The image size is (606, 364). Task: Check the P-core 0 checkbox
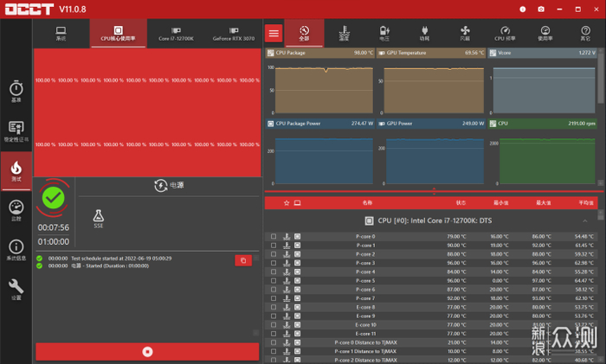(274, 236)
